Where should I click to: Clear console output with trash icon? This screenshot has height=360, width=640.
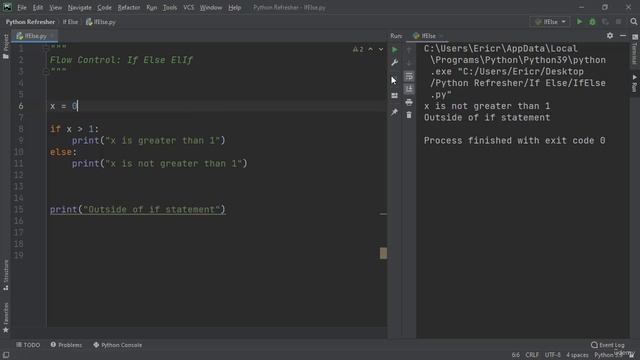[x=409, y=115]
